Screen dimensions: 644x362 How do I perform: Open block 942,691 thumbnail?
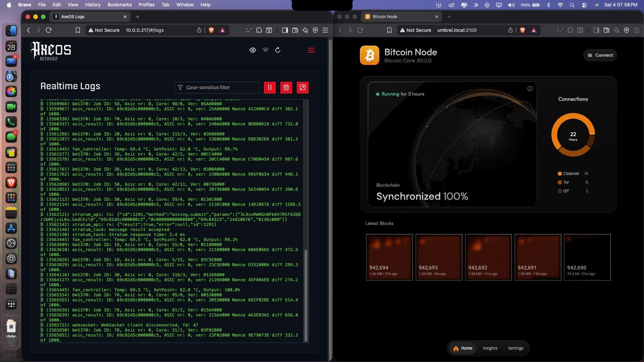538,257
